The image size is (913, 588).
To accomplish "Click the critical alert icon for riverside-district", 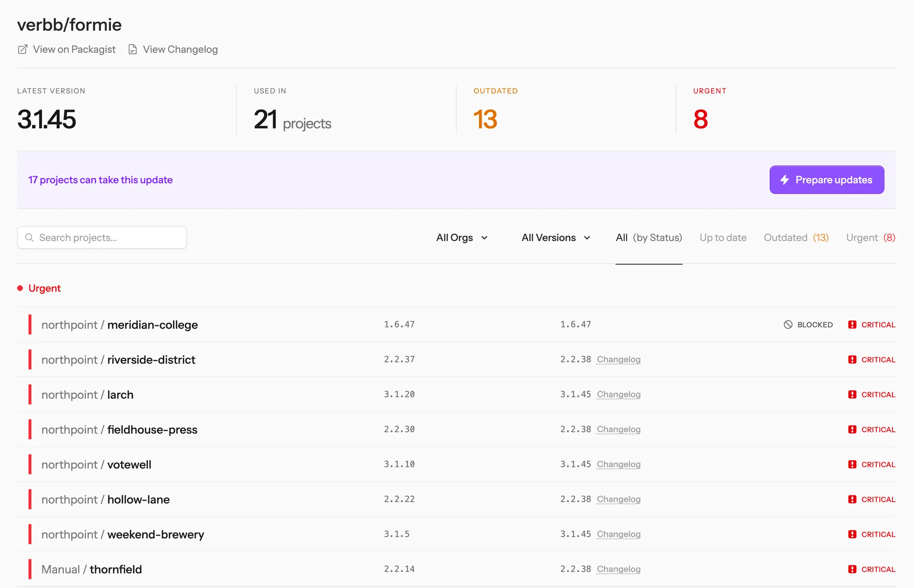I will point(852,360).
